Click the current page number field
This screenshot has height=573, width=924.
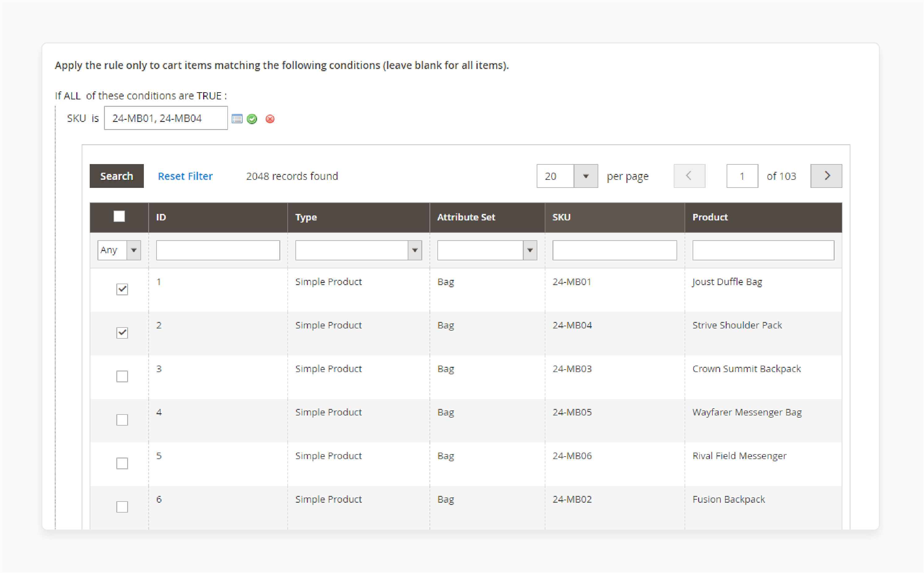(742, 176)
